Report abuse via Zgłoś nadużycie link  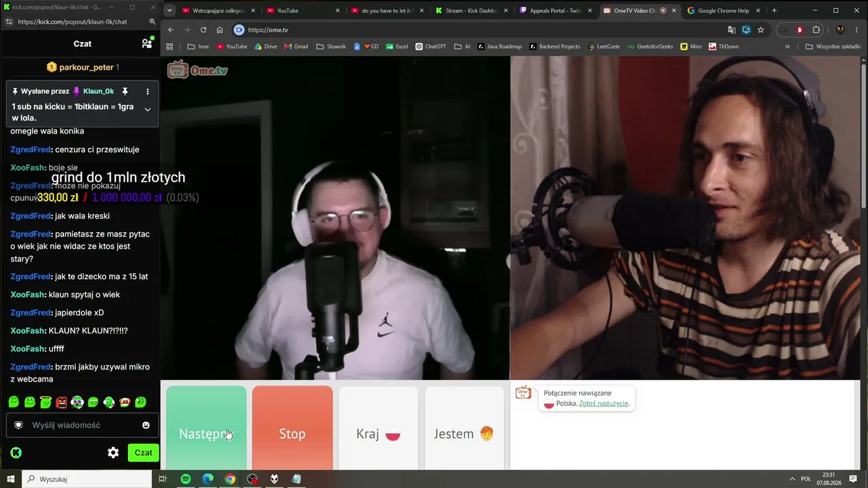604,403
